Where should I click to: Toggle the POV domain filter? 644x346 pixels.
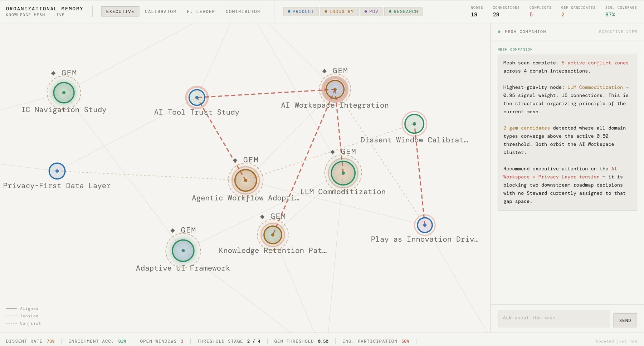(x=371, y=11)
